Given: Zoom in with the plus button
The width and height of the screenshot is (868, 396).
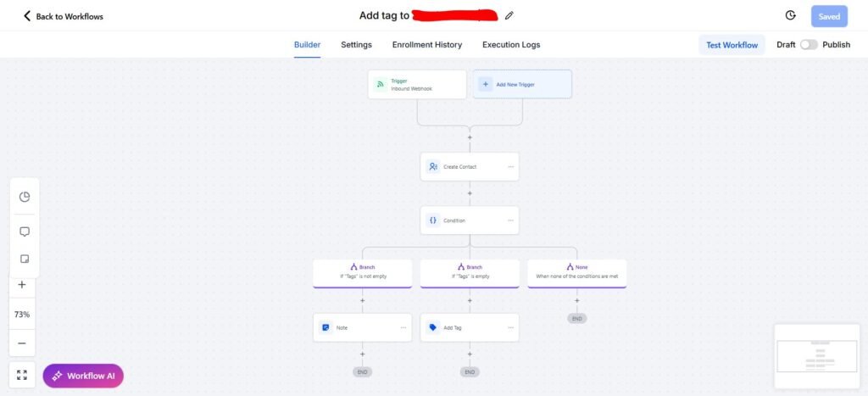Looking at the screenshot, I should point(22,285).
